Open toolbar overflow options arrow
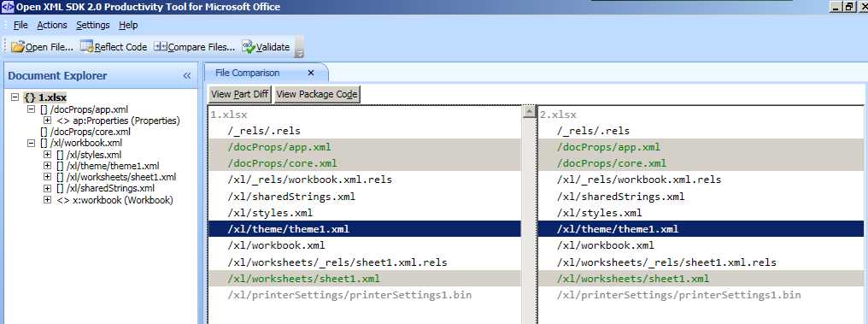The height and width of the screenshot is (324, 868). point(300,53)
